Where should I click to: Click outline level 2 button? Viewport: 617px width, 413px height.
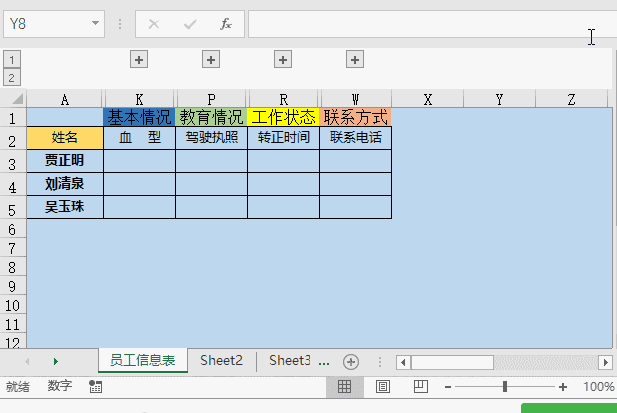click(x=12, y=77)
